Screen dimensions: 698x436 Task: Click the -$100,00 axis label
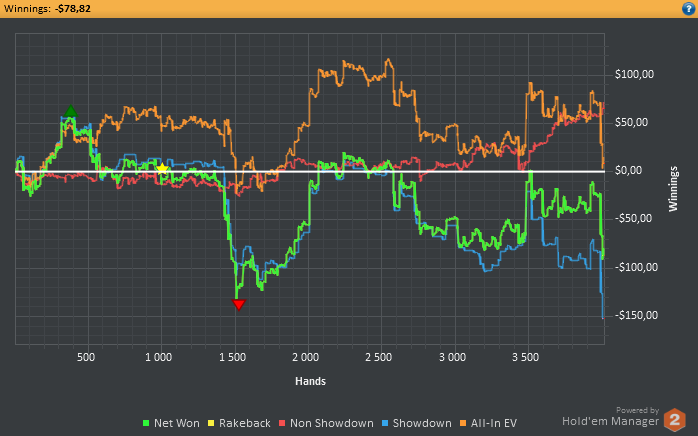click(x=636, y=267)
